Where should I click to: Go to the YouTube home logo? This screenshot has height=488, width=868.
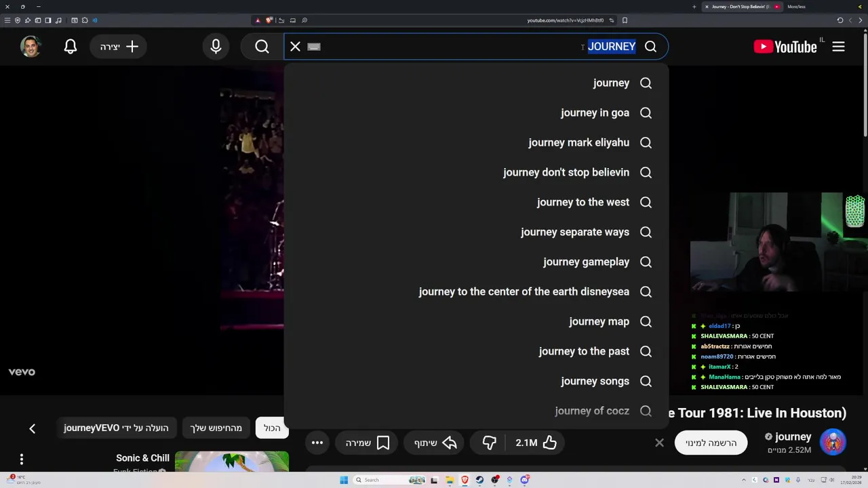tap(785, 47)
